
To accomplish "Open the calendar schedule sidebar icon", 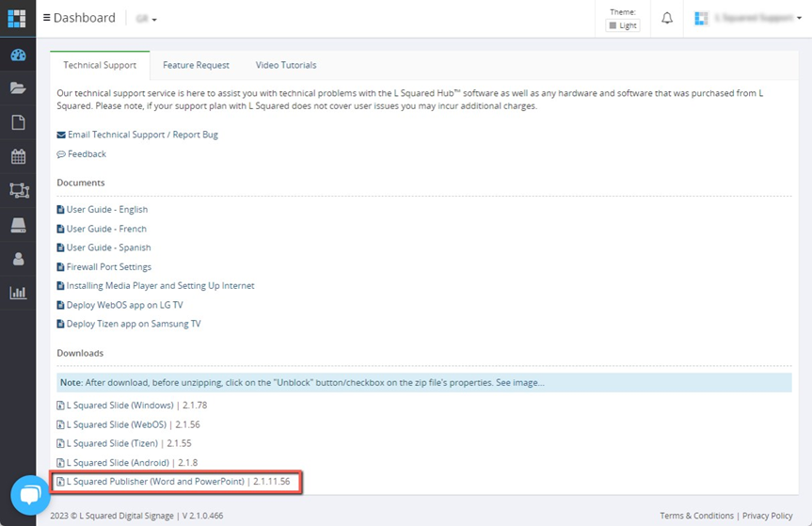I will point(18,156).
